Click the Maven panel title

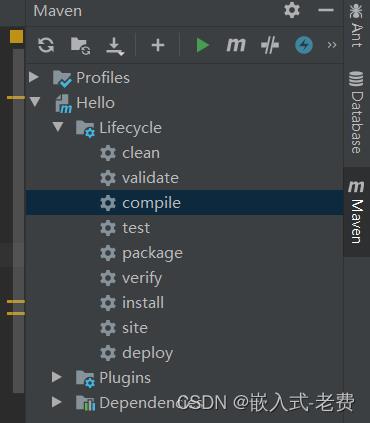[x=58, y=11]
